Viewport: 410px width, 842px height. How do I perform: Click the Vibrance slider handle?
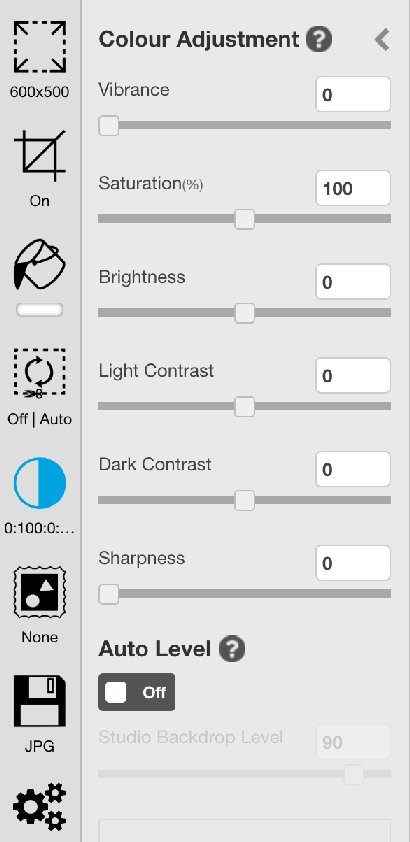tap(109, 126)
